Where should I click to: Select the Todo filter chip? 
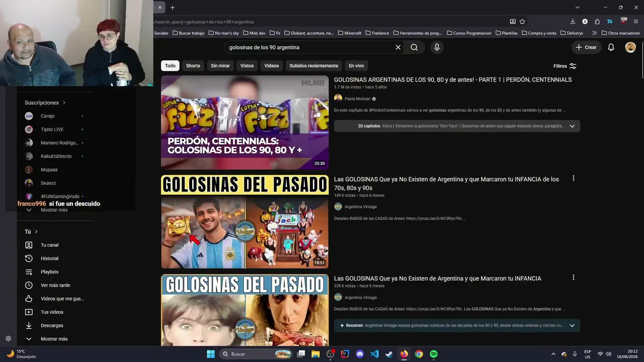(171, 66)
